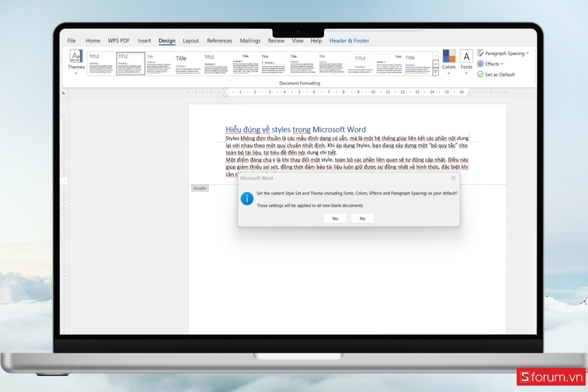This screenshot has width=588, height=392.
Task: Close the Microsoft Word dialog with X
Action: (x=453, y=178)
